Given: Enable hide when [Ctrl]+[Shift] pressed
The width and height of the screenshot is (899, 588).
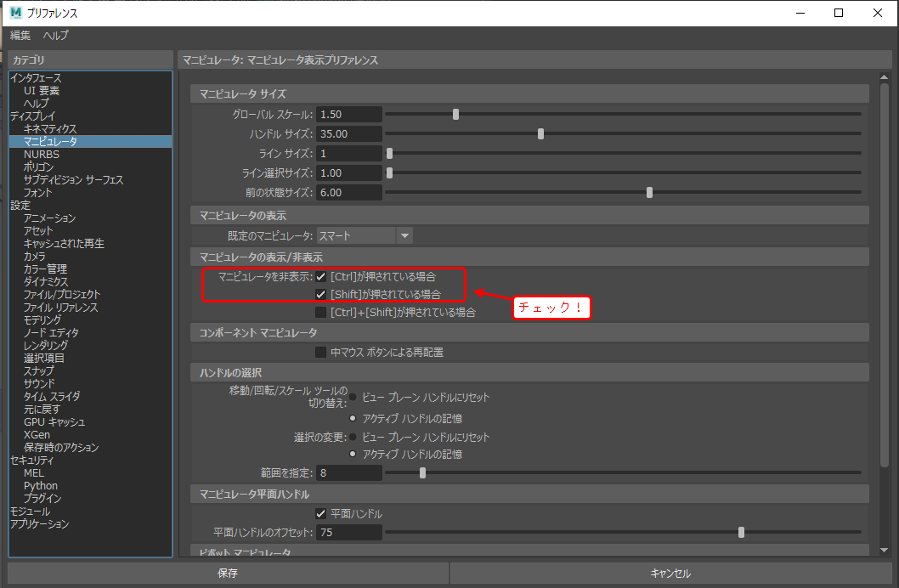Looking at the screenshot, I should pos(321,313).
